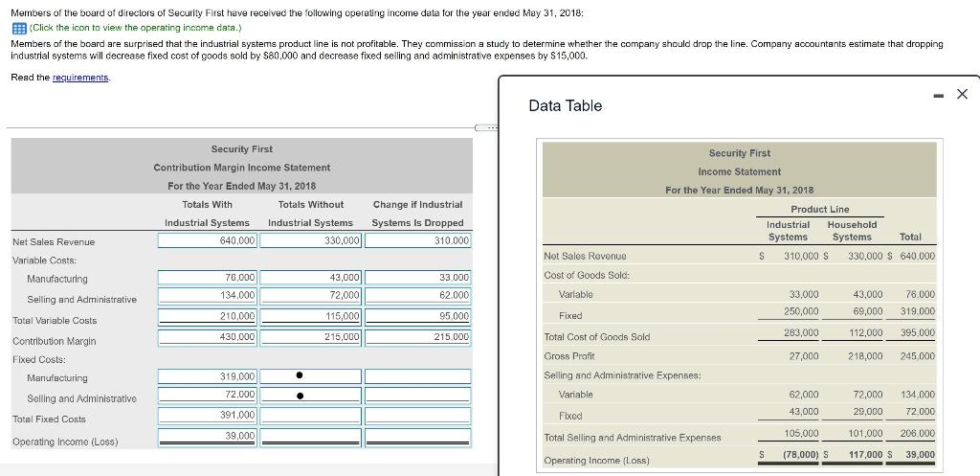Open the operating income data table icon
This screenshot has height=476, width=980.
pyautogui.click(x=19, y=28)
